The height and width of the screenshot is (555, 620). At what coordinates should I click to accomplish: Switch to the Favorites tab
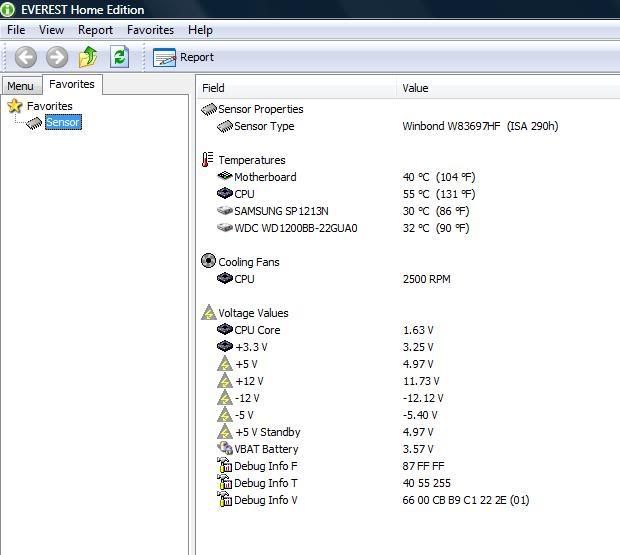(72, 84)
